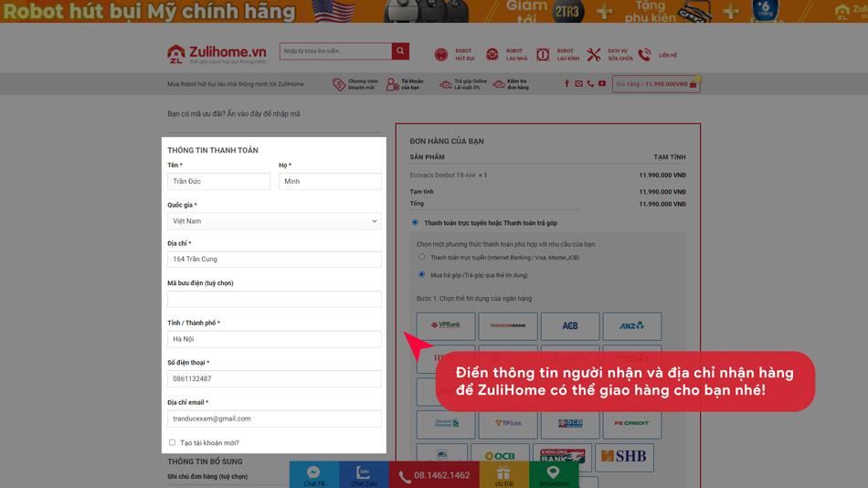Click the Tài khoản của bạn link
This screenshot has height=488, width=868.
pos(405,84)
